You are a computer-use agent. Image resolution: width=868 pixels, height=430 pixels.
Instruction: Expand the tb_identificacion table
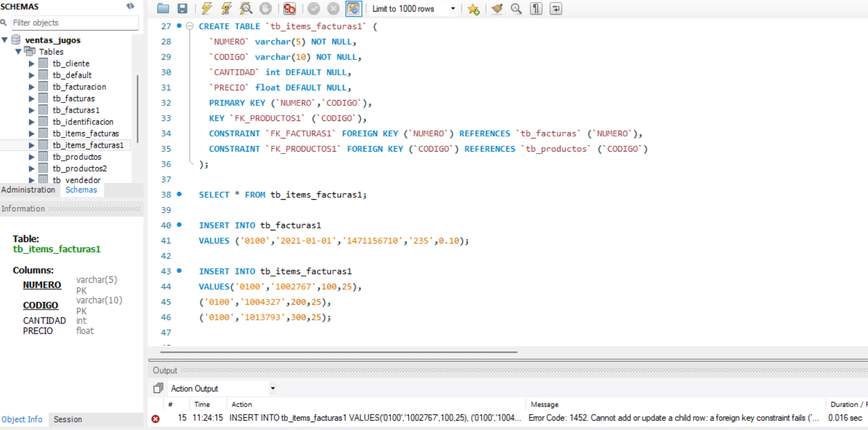[32, 121]
